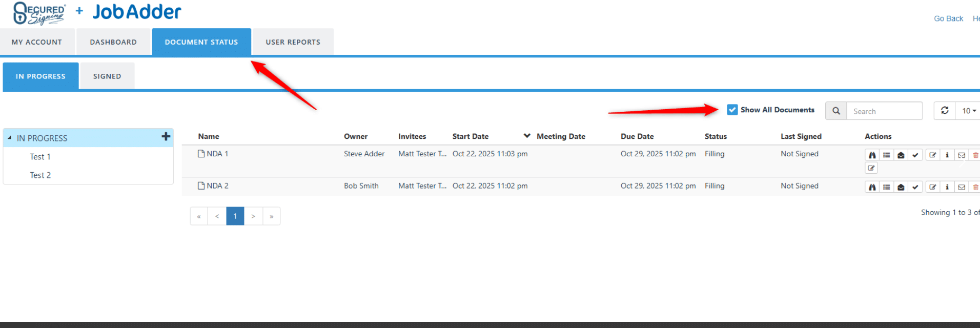Click checkmark action icon for NDA 2

point(915,188)
